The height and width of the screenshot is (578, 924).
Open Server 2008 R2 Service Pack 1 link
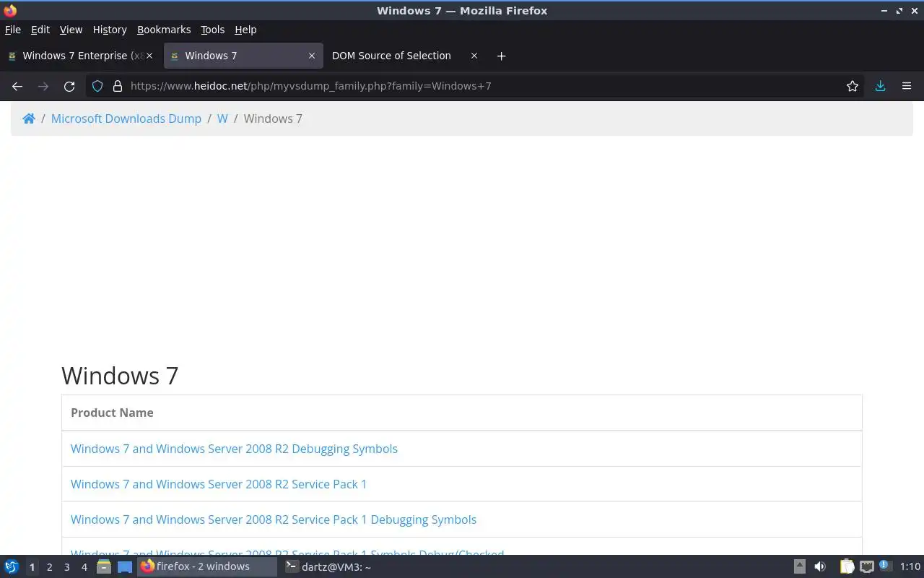click(219, 484)
